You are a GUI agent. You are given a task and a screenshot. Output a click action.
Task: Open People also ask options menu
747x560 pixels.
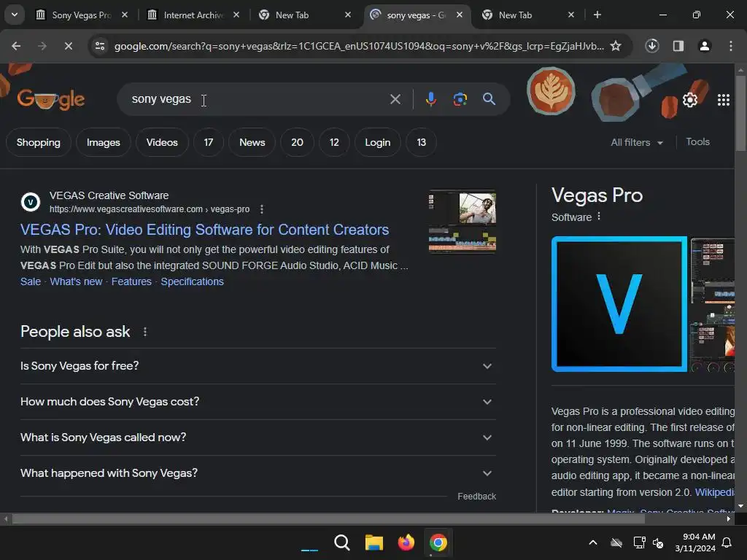tap(145, 332)
